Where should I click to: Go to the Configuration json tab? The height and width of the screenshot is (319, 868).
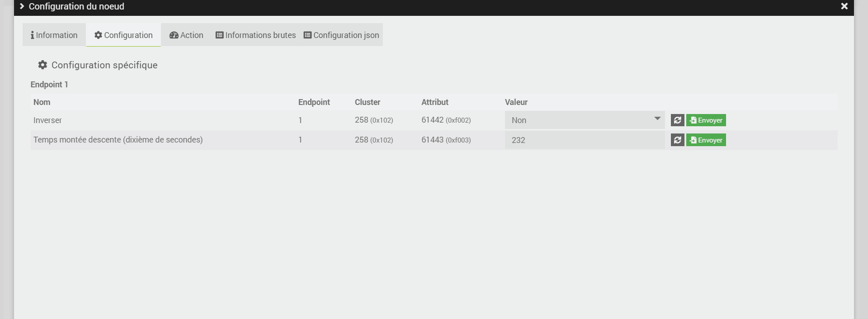click(x=341, y=35)
